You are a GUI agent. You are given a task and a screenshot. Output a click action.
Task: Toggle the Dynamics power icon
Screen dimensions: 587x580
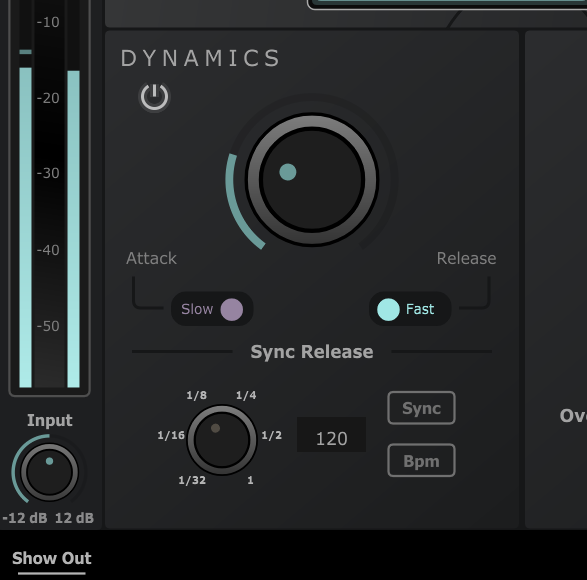click(154, 97)
